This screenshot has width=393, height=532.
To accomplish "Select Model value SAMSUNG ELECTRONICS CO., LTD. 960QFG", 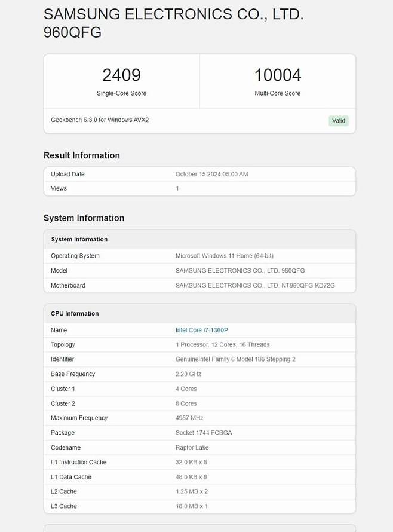I will 240,270.
